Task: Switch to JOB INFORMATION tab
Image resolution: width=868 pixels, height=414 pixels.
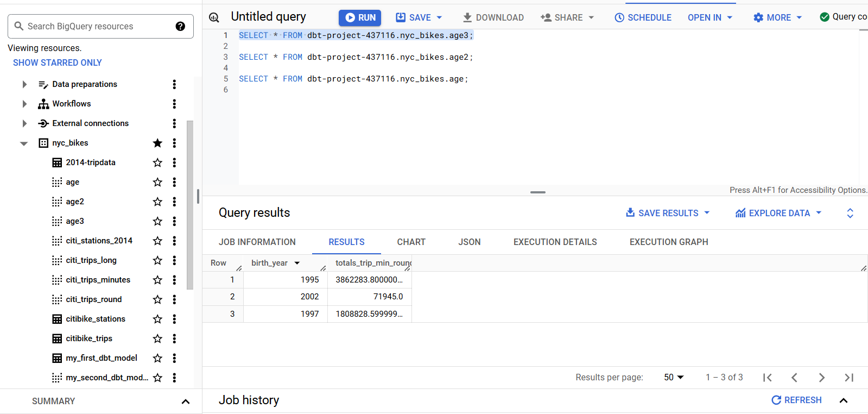Action: tap(257, 242)
